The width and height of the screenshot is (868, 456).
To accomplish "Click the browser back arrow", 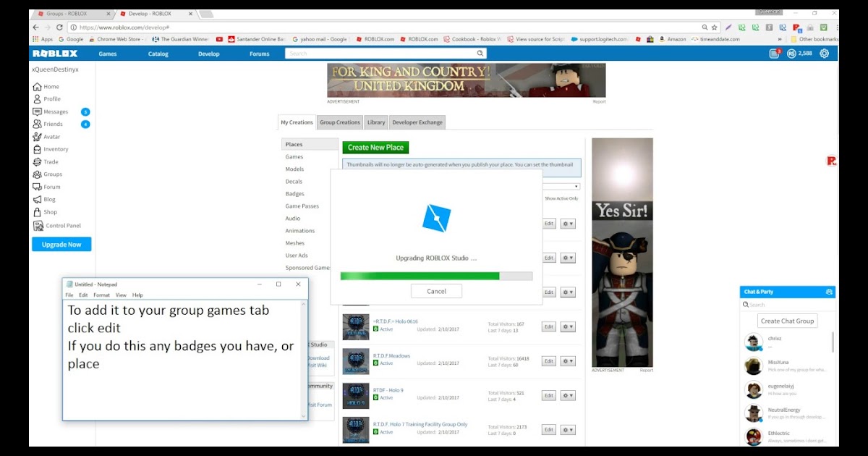I will (x=37, y=27).
